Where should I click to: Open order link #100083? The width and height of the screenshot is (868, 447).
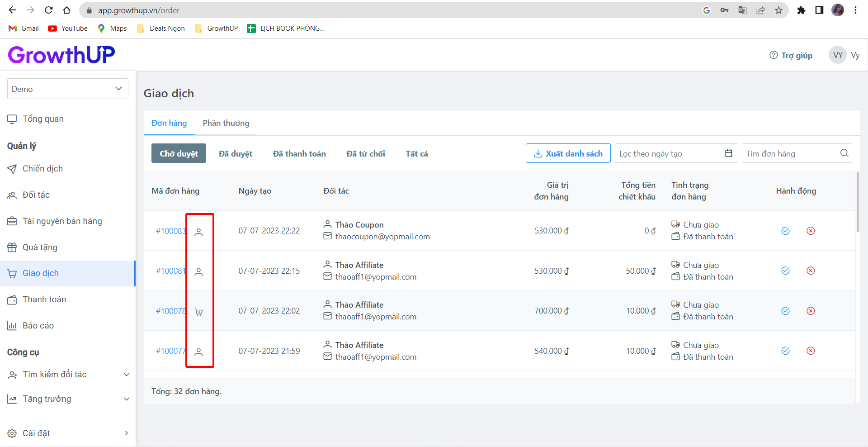click(170, 231)
